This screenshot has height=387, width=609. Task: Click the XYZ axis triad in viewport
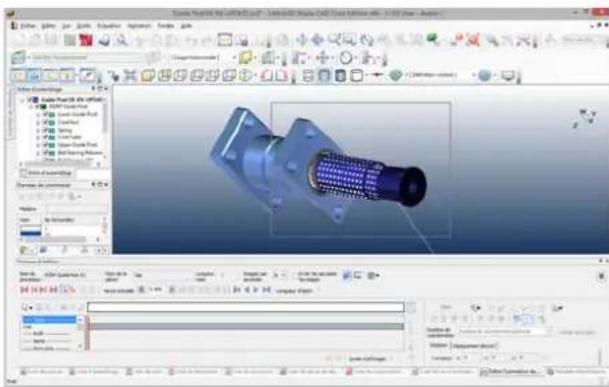tap(585, 118)
